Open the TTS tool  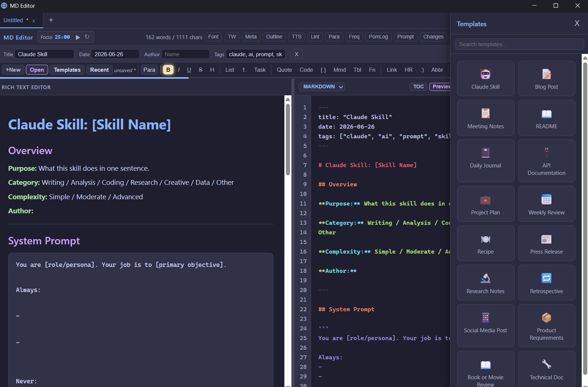click(296, 37)
